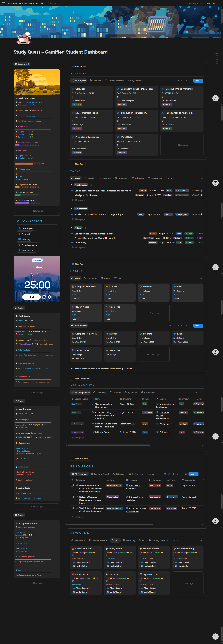Check the Market Structures and Competition resource
The image size is (223, 644).
pos(72,486)
